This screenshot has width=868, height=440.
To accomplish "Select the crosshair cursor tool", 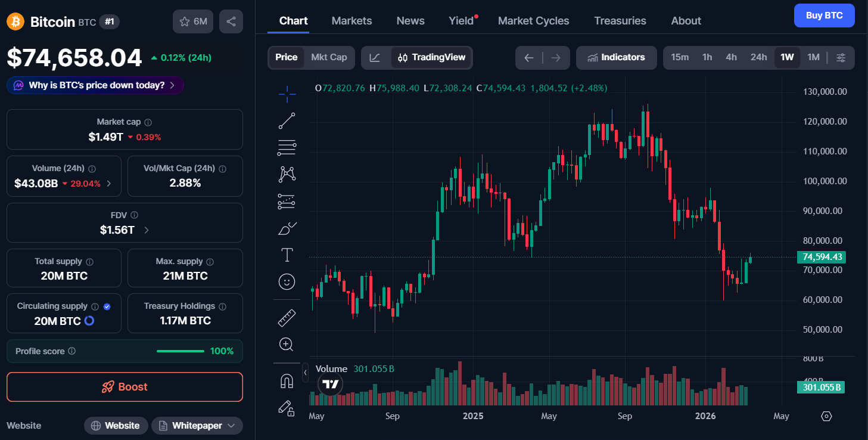I will point(287,94).
